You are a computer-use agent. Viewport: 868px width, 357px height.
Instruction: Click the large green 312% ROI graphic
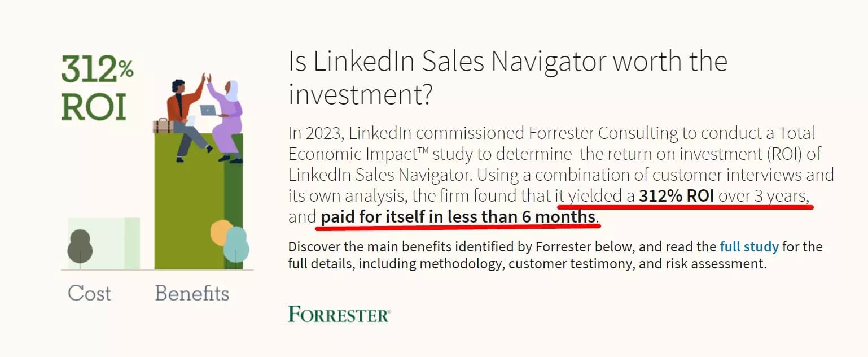click(97, 88)
